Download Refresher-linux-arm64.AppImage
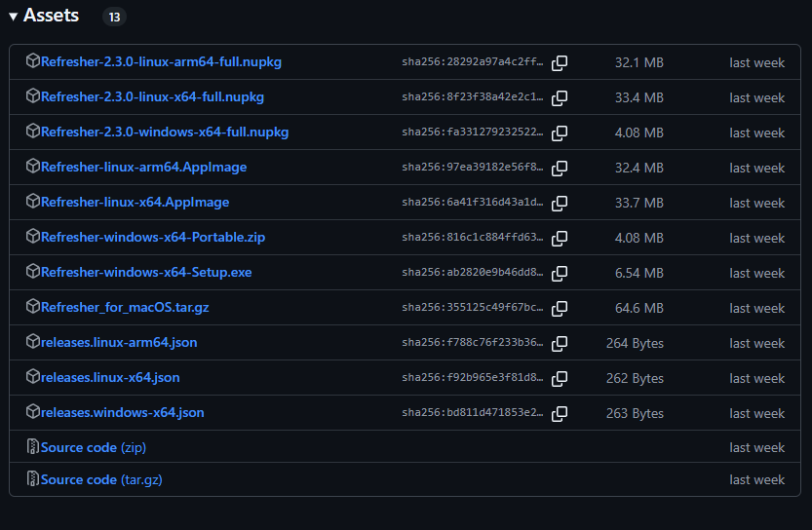Viewport: 812px width, 530px height. point(143,168)
